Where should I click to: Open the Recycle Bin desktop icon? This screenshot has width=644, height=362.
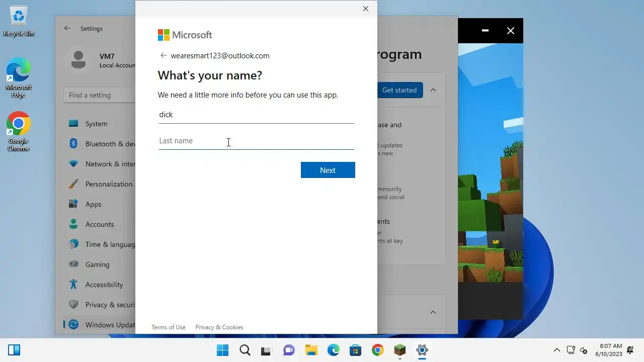pos(19,22)
